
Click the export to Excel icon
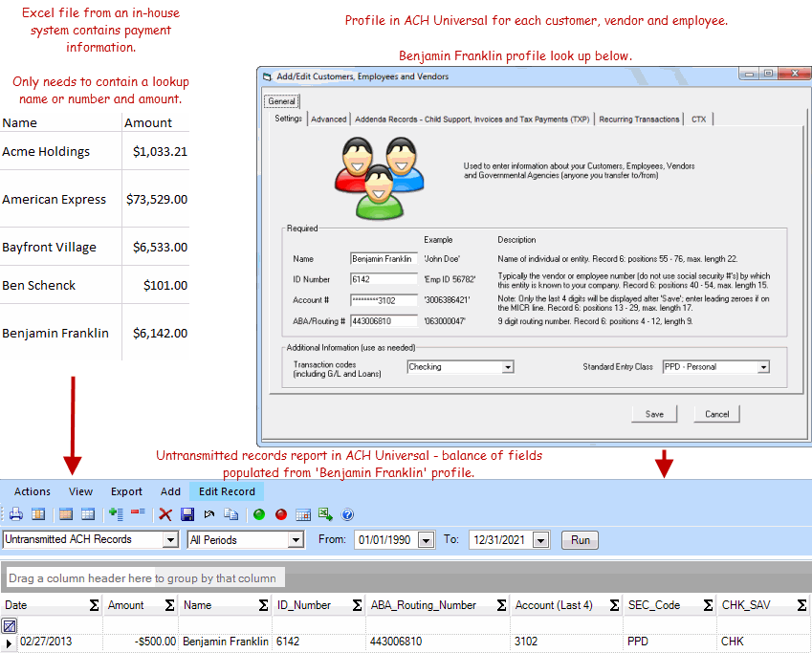(325, 514)
